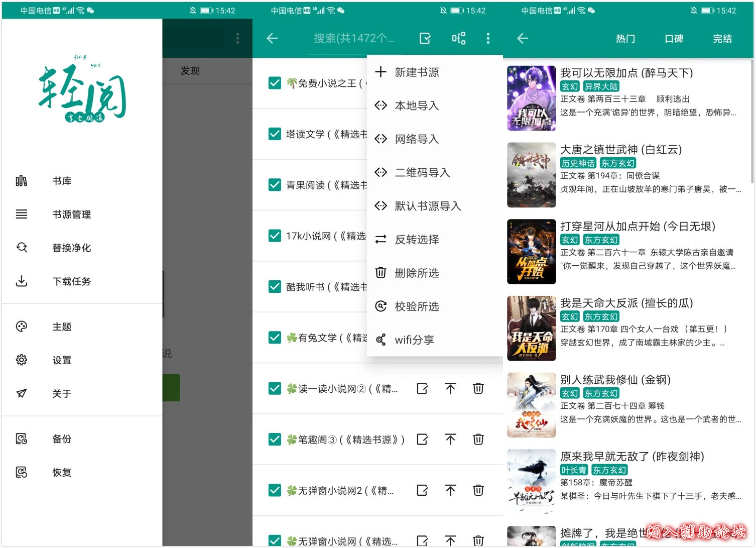
Task: Delete the 读一读小说网② source
Action: [478, 388]
